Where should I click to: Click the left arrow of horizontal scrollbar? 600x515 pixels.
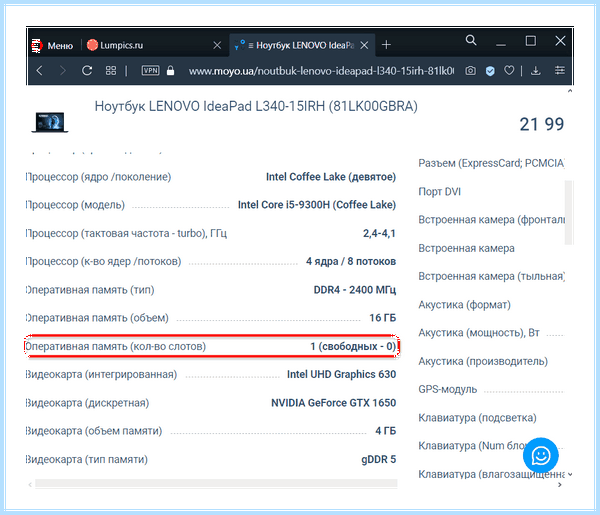pyautogui.click(x=30, y=484)
